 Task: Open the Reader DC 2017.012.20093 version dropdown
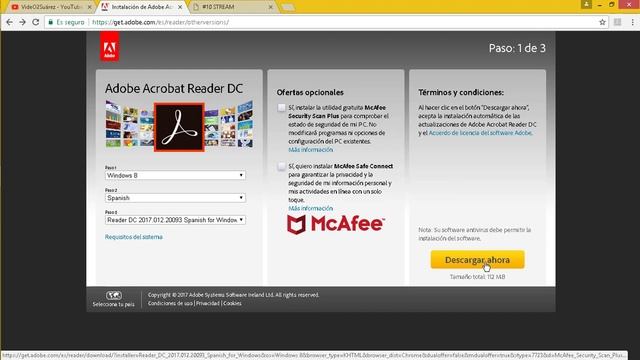pos(175,220)
